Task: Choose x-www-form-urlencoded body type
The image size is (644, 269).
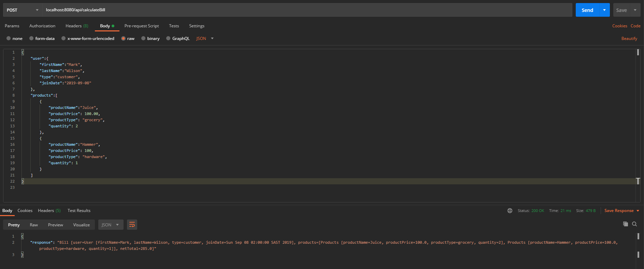Action: click(x=63, y=39)
